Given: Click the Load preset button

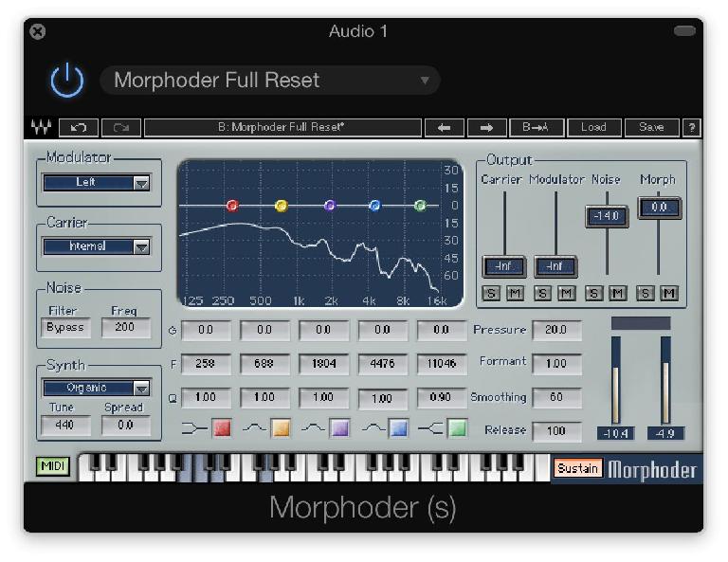Looking at the screenshot, I should coord(593,128).
